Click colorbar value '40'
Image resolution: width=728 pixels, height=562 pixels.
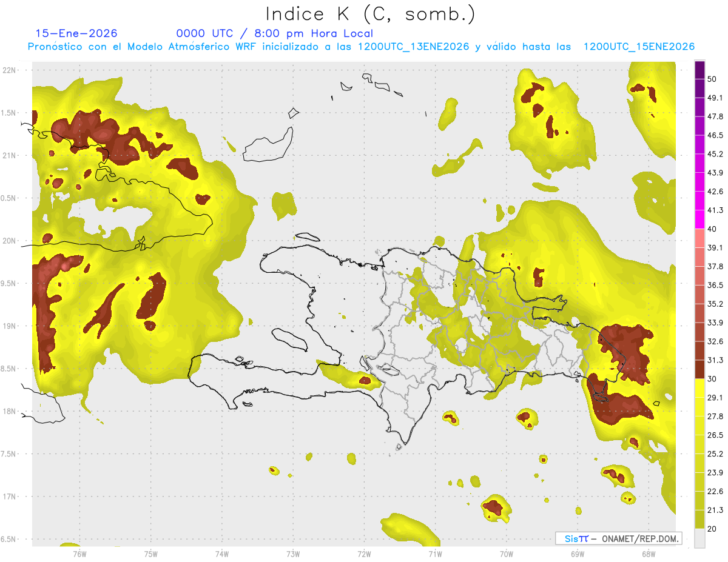click(x=712, y=229)
